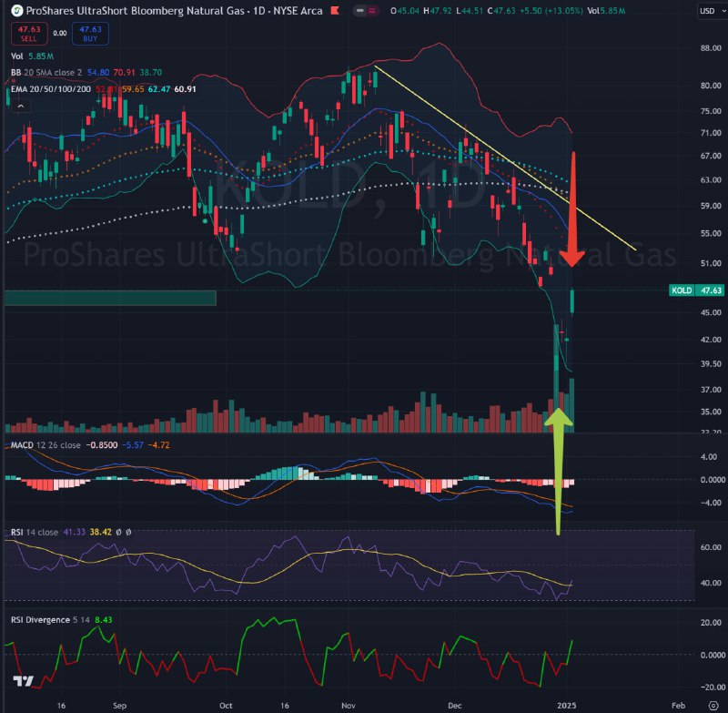728x713 pixels.
Task: Click the 39.50 price scale label
Action: (711, 363)
